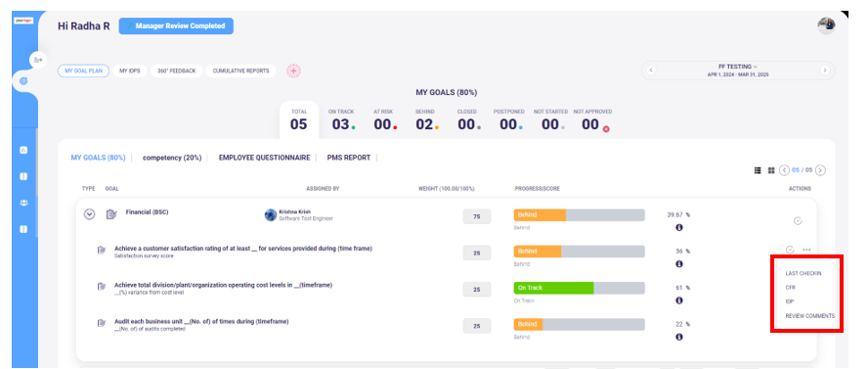Collapse the Financial (BSC) goal group
This screenshot has height=369, width=868.
[x=89, y=214]
